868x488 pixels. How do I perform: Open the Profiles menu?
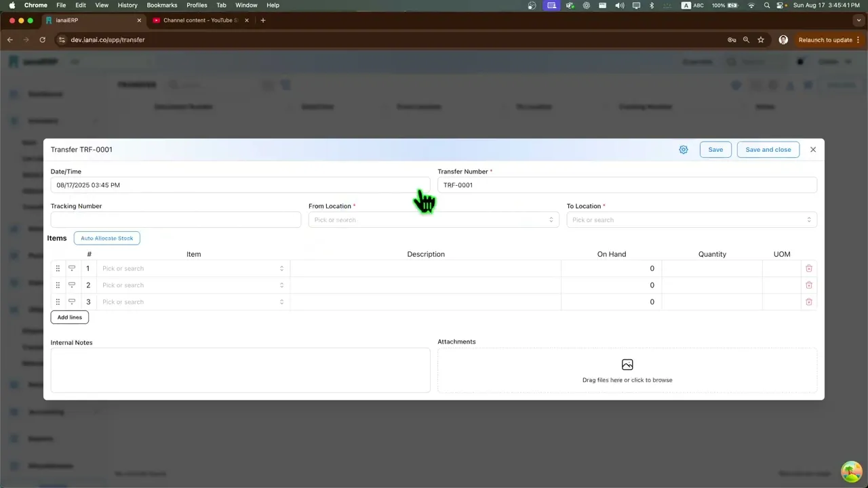[197, 5]
